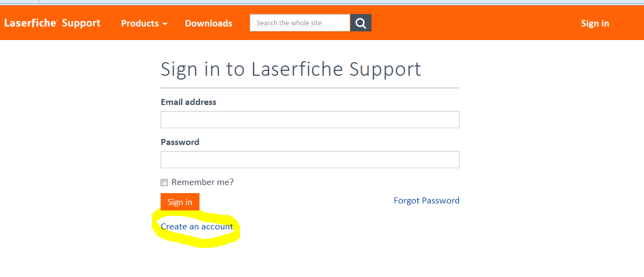Click Sign in link in the orange header
The width and height of the screenshot is (644, 277).
click(x=595, y=23)
